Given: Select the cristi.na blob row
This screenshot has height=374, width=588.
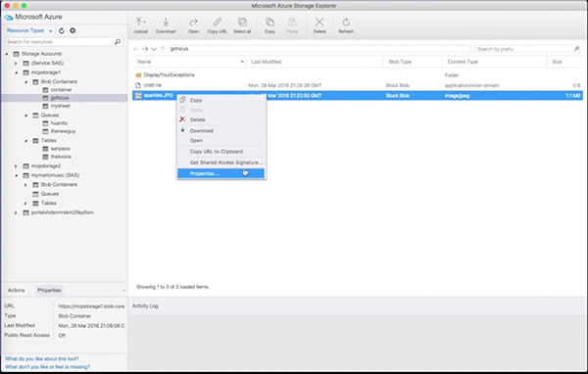Looking at the screenshot, I should pyautogui.click(x=358, y=85).
